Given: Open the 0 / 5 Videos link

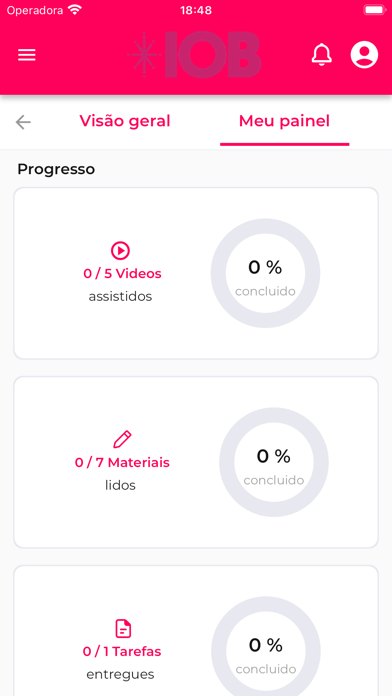Looking at the screenshot, I should pyautogui.click(x=123, y=273).
